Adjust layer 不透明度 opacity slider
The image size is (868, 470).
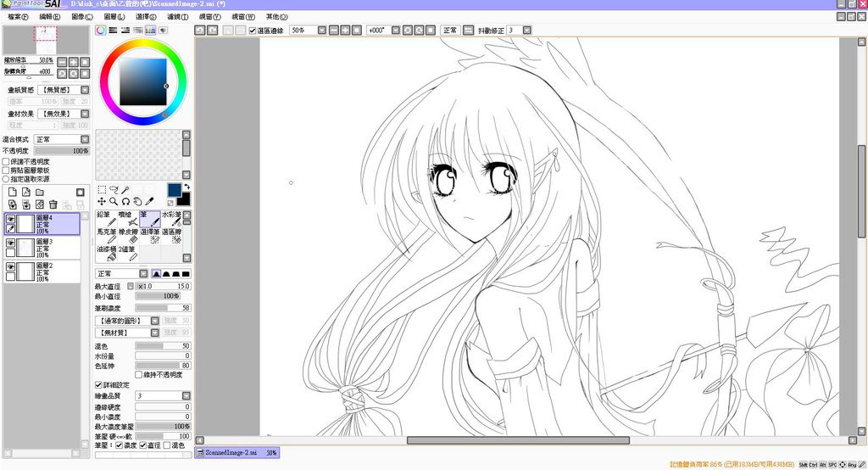pos(61,151)
